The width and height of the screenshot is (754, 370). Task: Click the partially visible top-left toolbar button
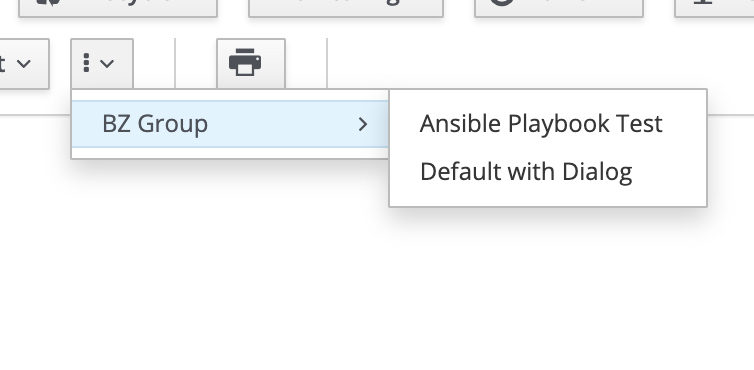(x=118, y=8)
